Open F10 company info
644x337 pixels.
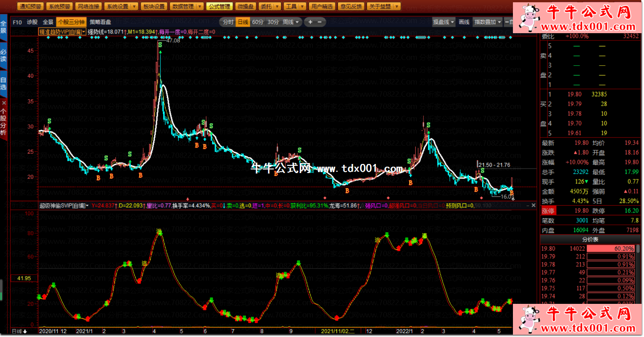[17, 21]
